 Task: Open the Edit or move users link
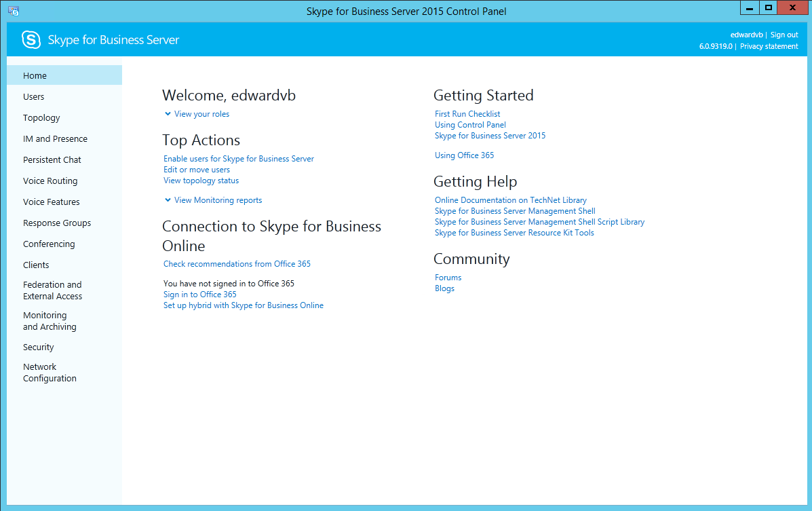(197, 170)
